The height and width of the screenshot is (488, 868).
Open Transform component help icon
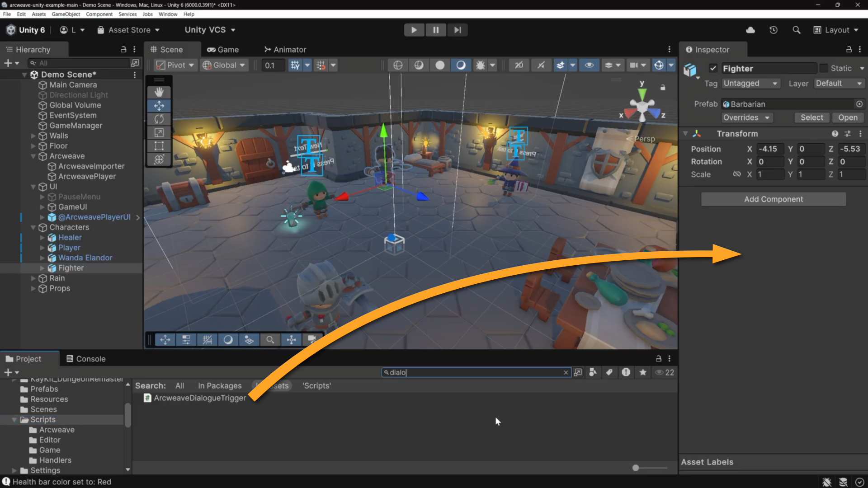point(835,134)
